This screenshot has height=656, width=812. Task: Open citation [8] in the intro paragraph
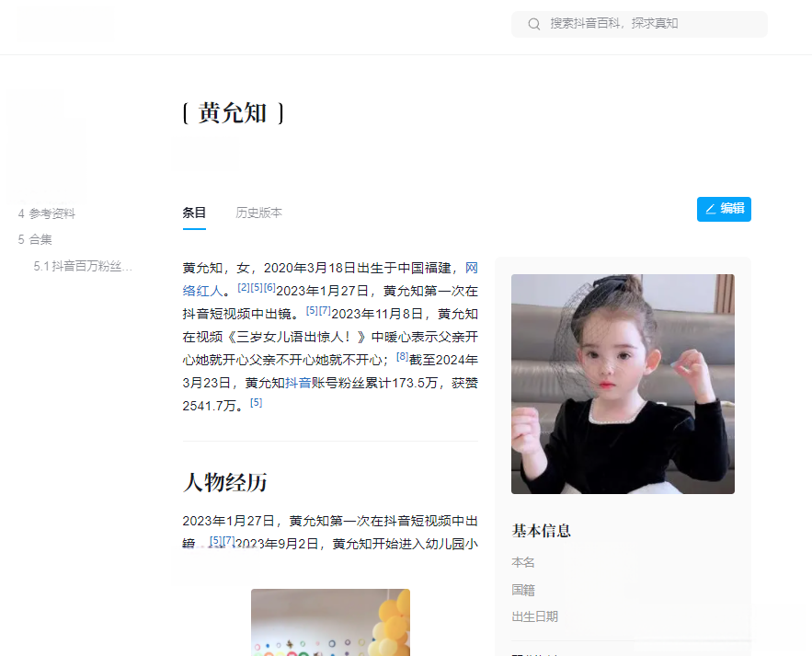click(x=403, y=356)
